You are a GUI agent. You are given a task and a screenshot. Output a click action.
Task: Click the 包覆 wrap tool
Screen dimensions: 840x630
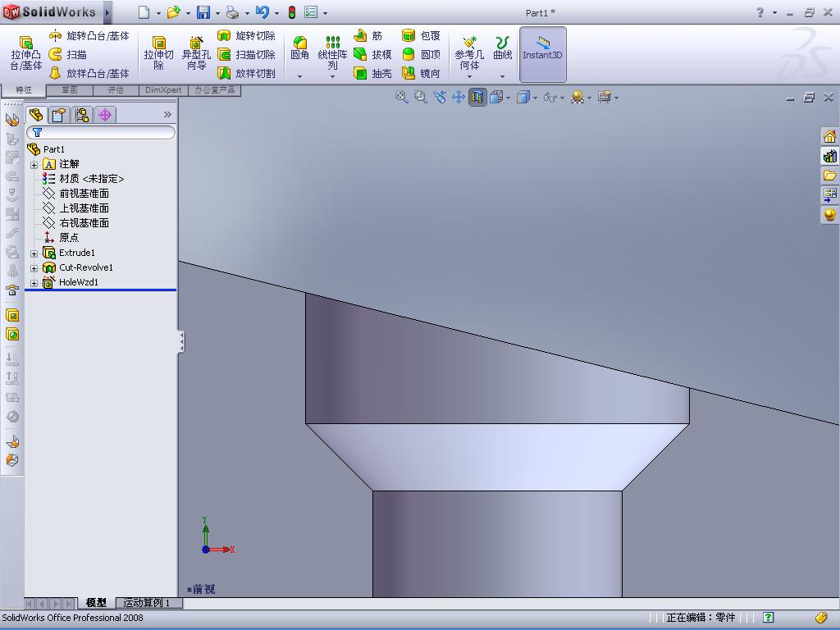421,36
